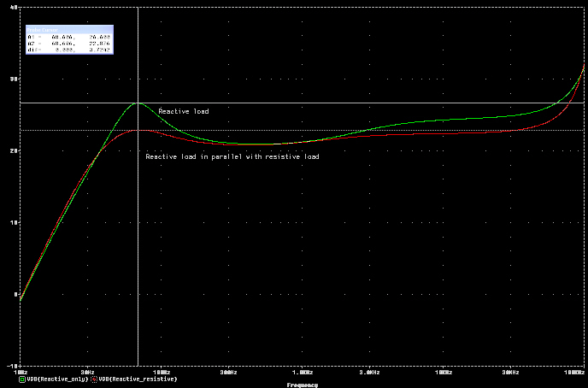Click the Probe Cursor window title bar
The width and height of the screenshot is (588, 388).
point(69,29)
